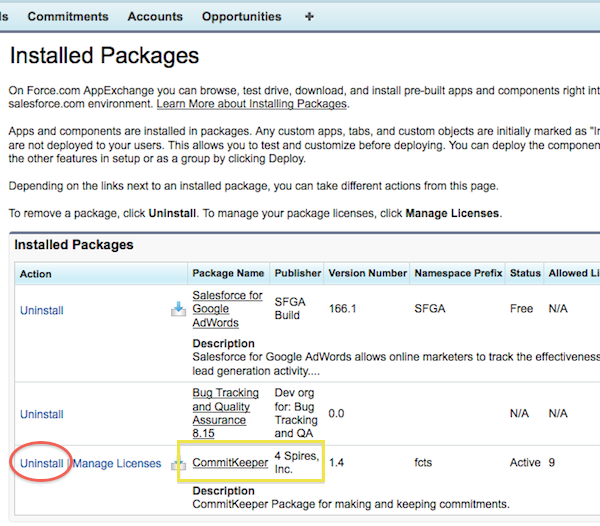Select version number 1.4
The image size is (600, 526).
[x=336, y=463]
